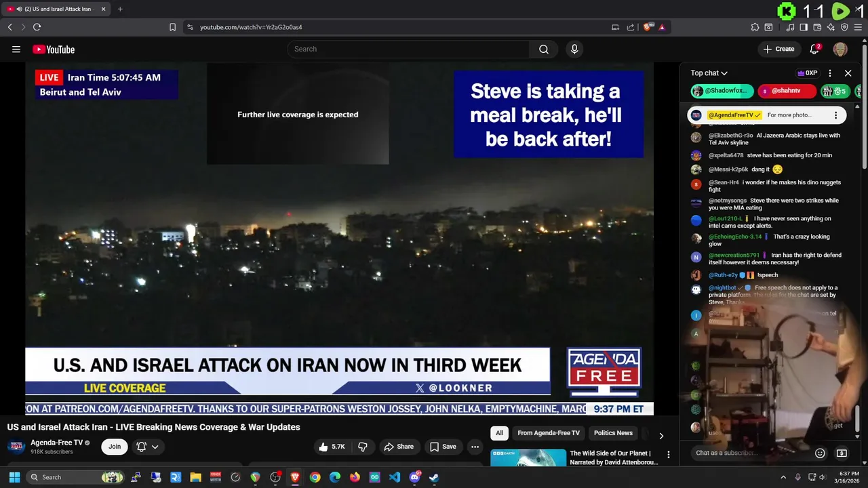Go back in the browser
Image resolution: width=868 pixels, height=488 pixels.
point(9,27)
